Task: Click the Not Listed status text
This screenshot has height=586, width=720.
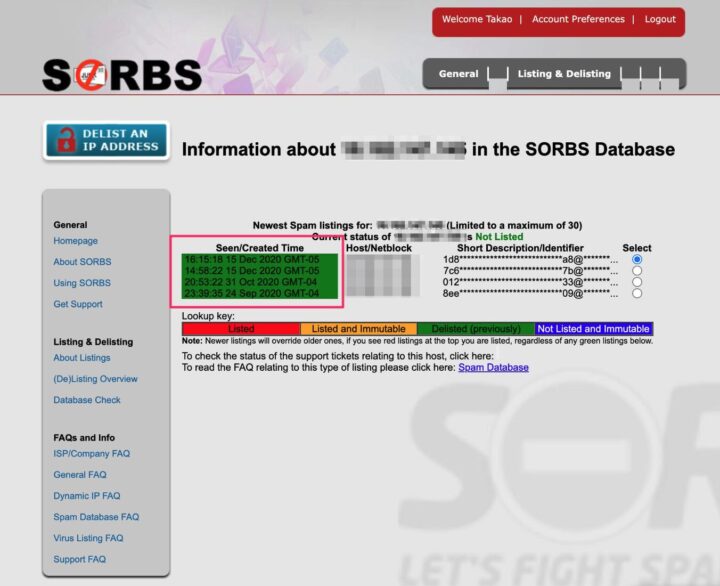Action: point(499,237)
